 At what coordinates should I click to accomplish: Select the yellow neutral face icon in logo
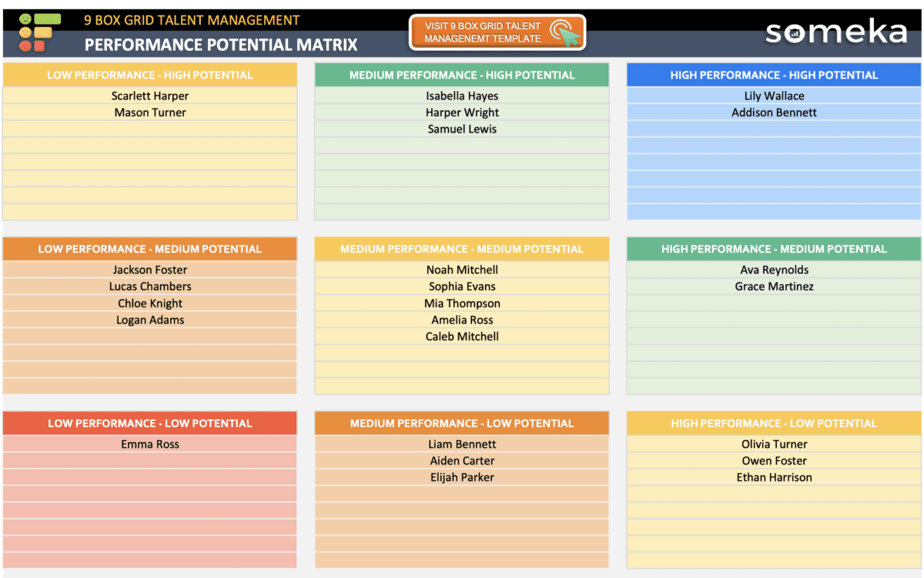(25, 32)
